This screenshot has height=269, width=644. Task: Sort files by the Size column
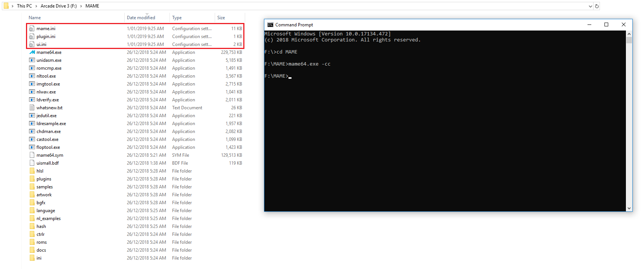pyautogui.click(x=221, y=18)
